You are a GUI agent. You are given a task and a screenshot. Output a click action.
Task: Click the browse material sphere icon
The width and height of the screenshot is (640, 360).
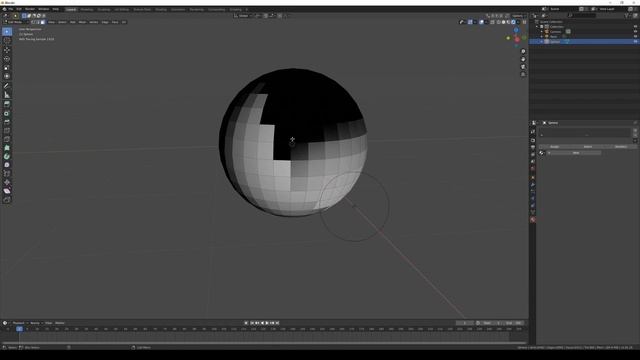tap(542, 153)
